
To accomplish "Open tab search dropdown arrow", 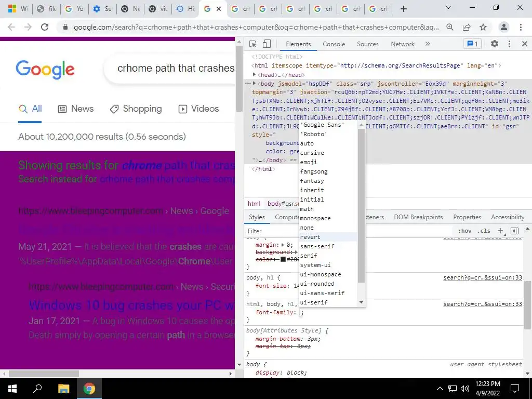I will pyautogui.click(x=448, y=7).
